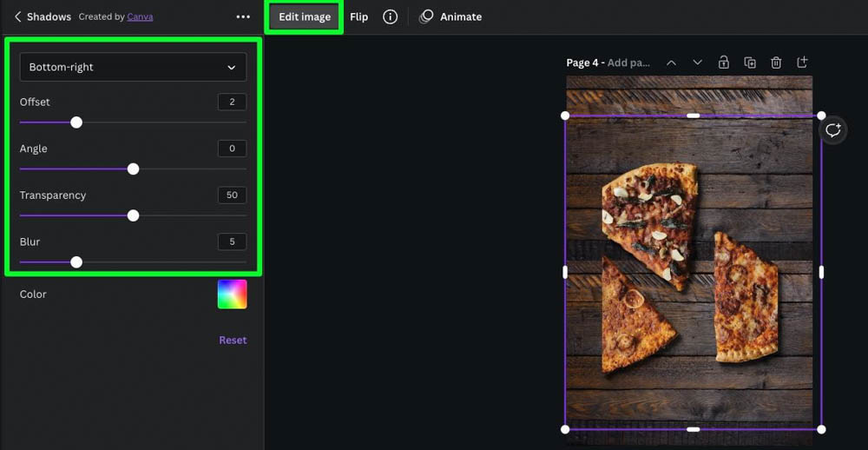Open the Shadows panel more options menu
This screenshot has width=868, height=450.
pyautogui.click(x=243, y=17)
